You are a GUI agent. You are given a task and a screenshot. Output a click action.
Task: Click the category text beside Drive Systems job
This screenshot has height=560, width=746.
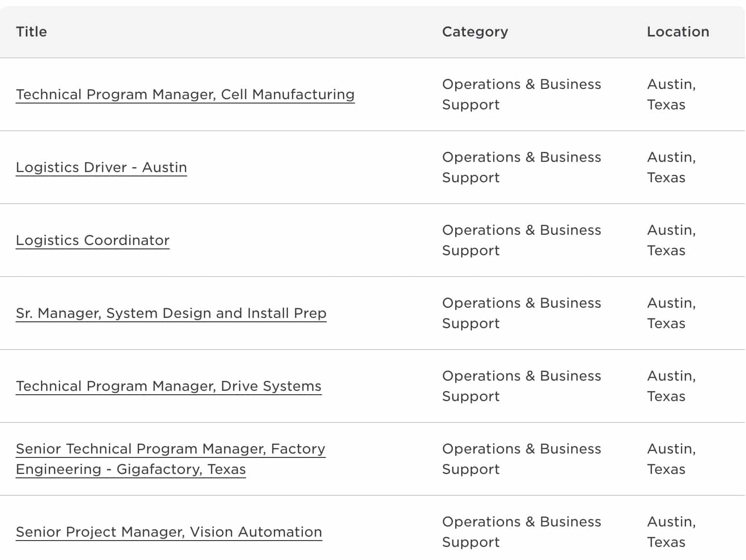pos(521,386)
